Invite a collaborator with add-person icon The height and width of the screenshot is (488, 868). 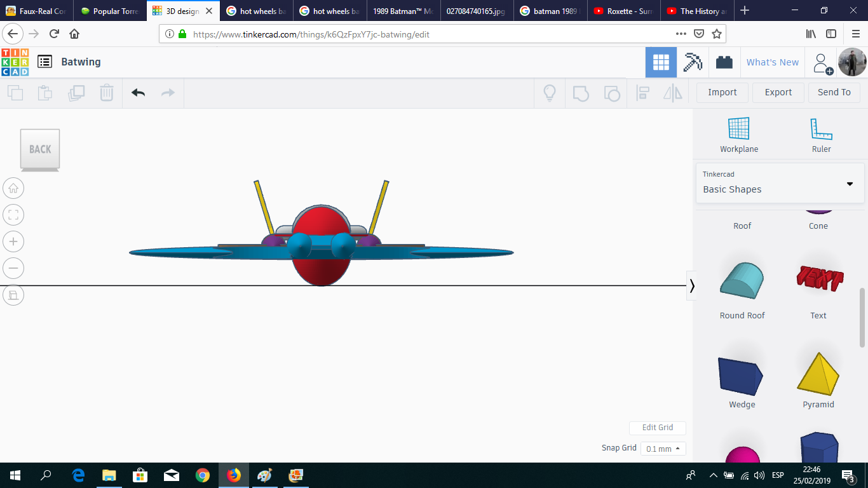[823, 63]
